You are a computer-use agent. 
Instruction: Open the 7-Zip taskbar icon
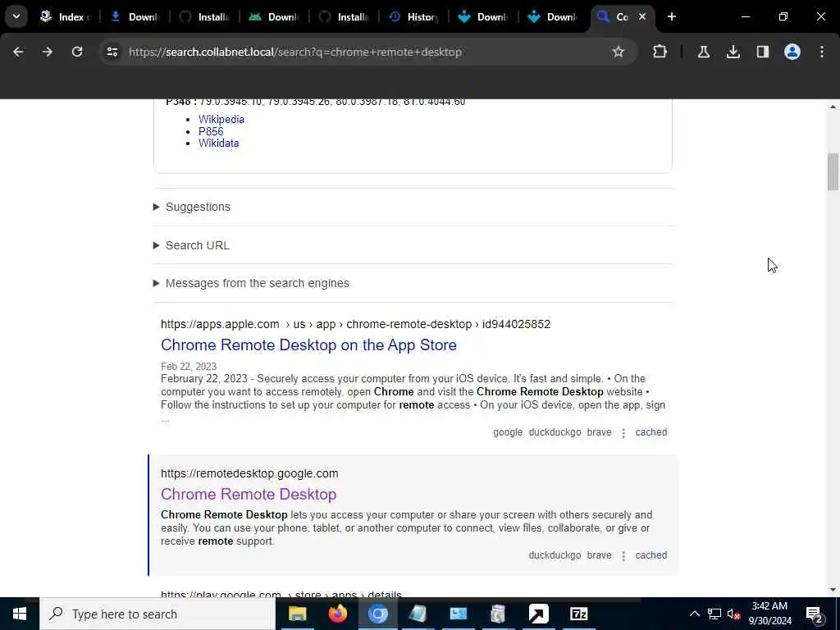pyautogui.click(x=579, y=614)
